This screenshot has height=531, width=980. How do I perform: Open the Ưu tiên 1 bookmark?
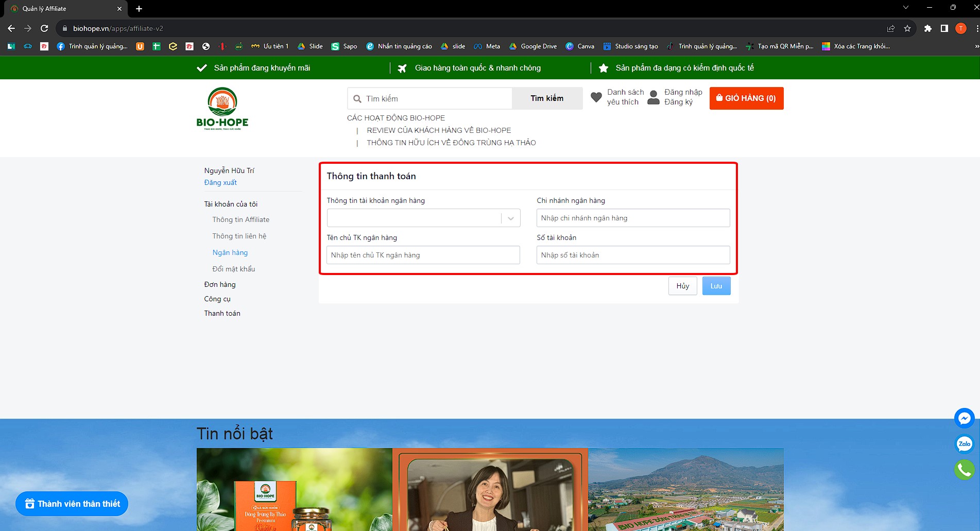click(x=270, y=46)
